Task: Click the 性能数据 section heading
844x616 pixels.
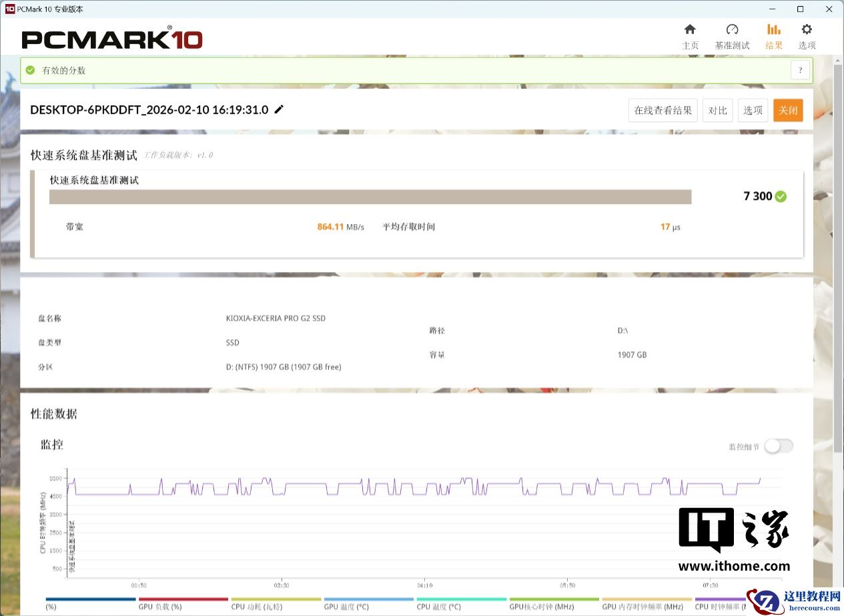Action: click(x=54, y=414)
